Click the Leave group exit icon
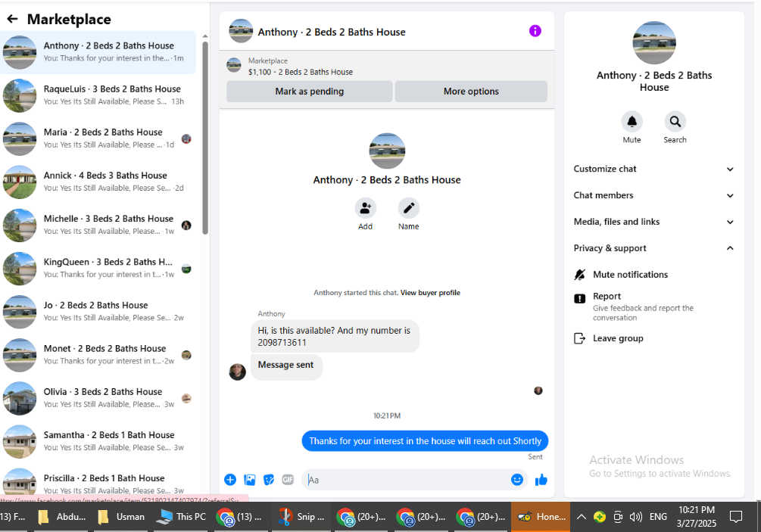The image size is (761, 532). 580,338
